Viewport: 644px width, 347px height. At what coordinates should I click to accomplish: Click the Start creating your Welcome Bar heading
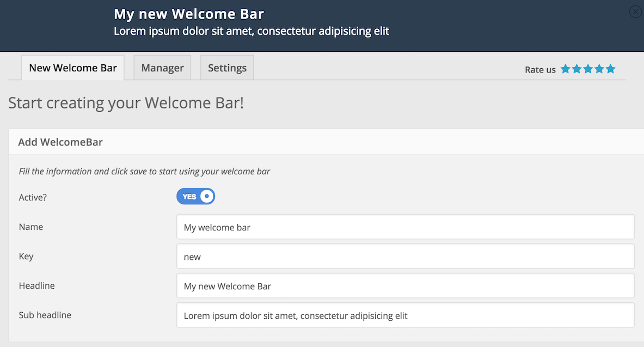126,102
